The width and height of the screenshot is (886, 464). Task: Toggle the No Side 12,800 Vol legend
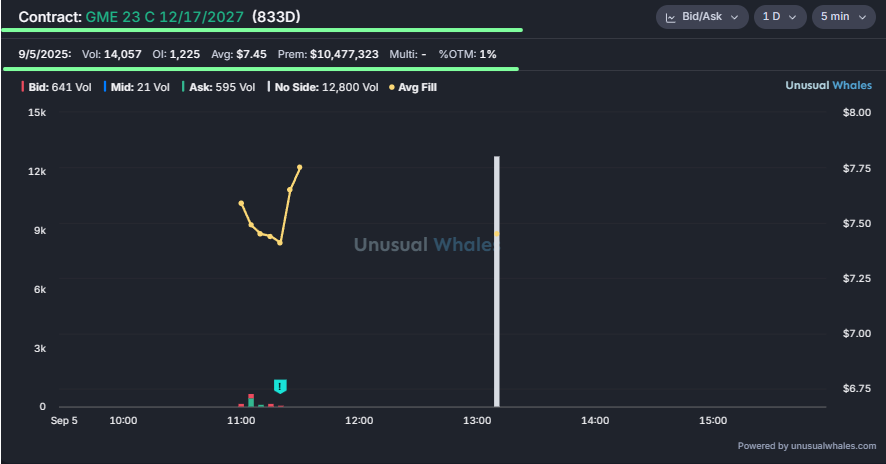coord(323,87)
